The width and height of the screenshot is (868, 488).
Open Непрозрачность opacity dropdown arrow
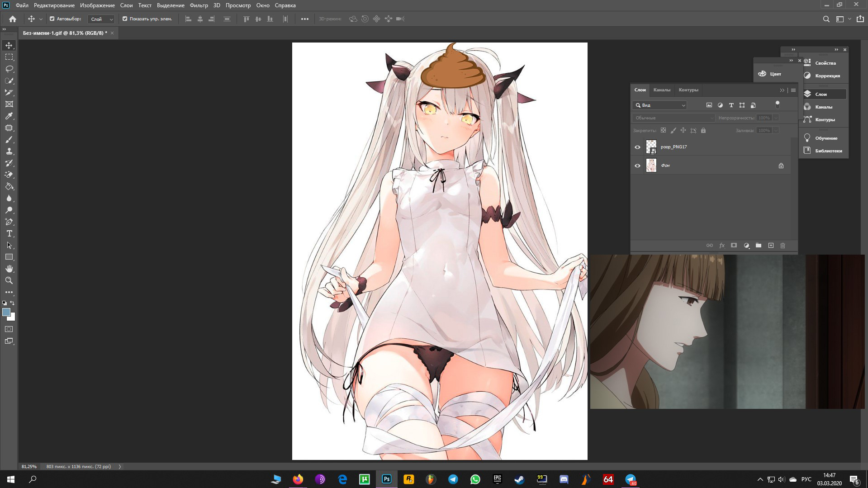(776, 118)
